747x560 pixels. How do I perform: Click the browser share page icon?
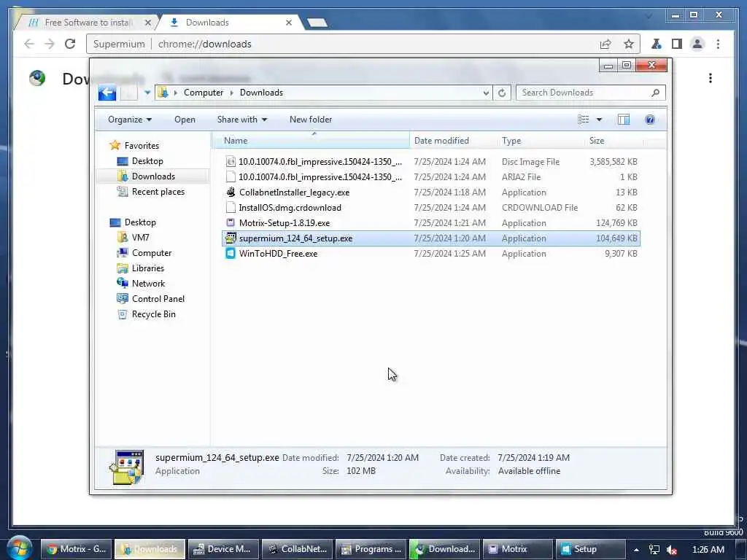click(605, 44)
